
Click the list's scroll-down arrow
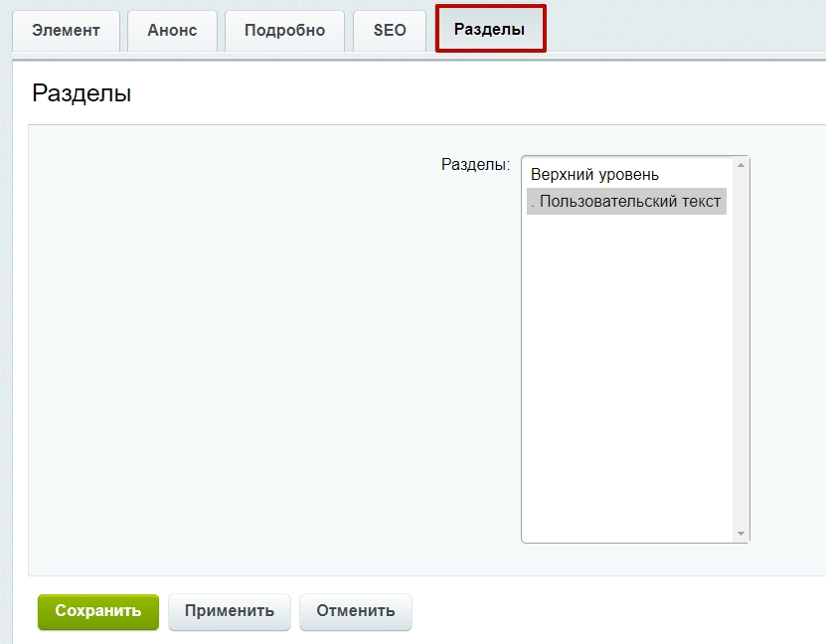point(741,534)
